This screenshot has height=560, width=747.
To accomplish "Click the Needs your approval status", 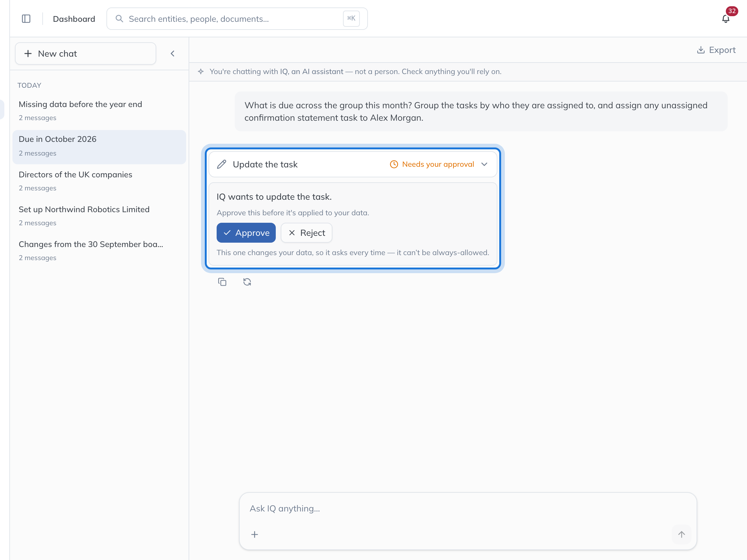I will [432, 164].
